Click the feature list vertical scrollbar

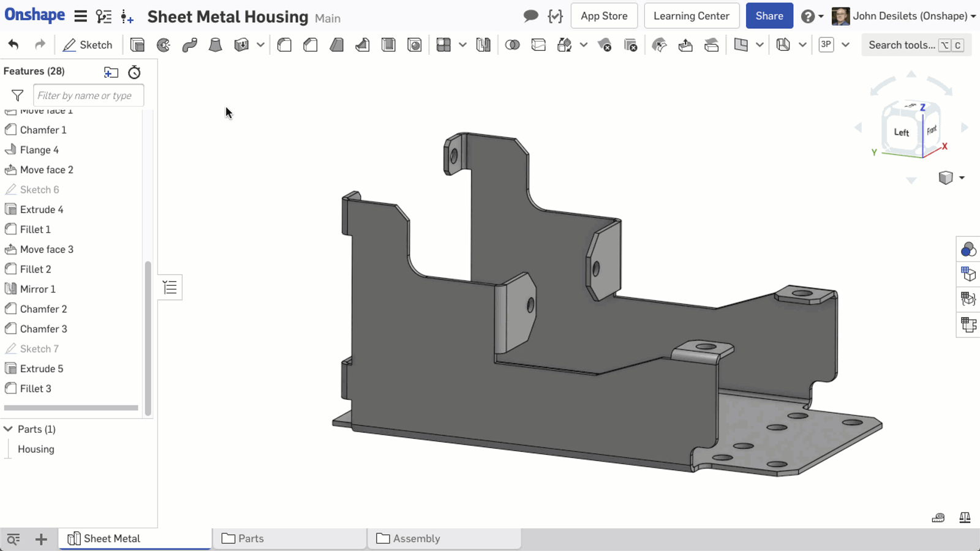pyautogui.click(x=148, y=337)
